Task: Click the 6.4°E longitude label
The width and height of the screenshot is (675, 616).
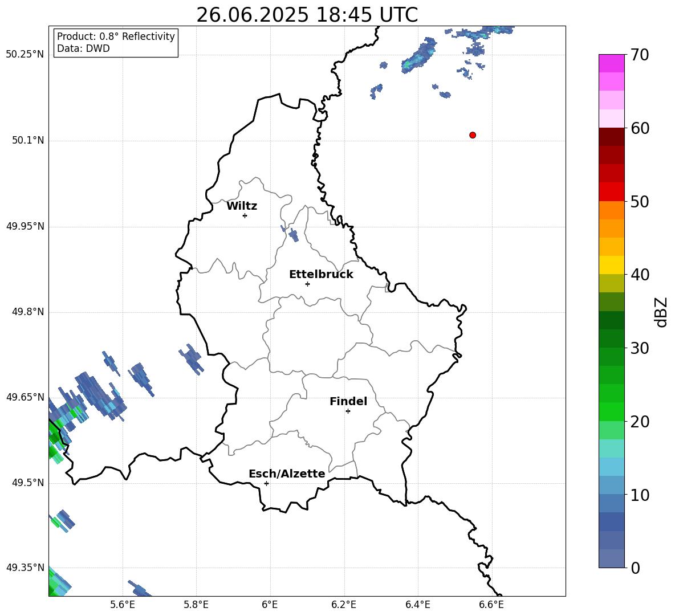Action: [x=418, y=605]
